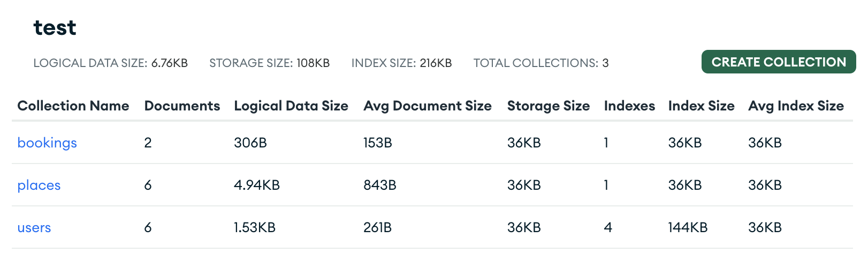The width and height of the screenshot is (868, 267).
Task: Click the 4.94KB logical data size cell for places
Action: 257,185
